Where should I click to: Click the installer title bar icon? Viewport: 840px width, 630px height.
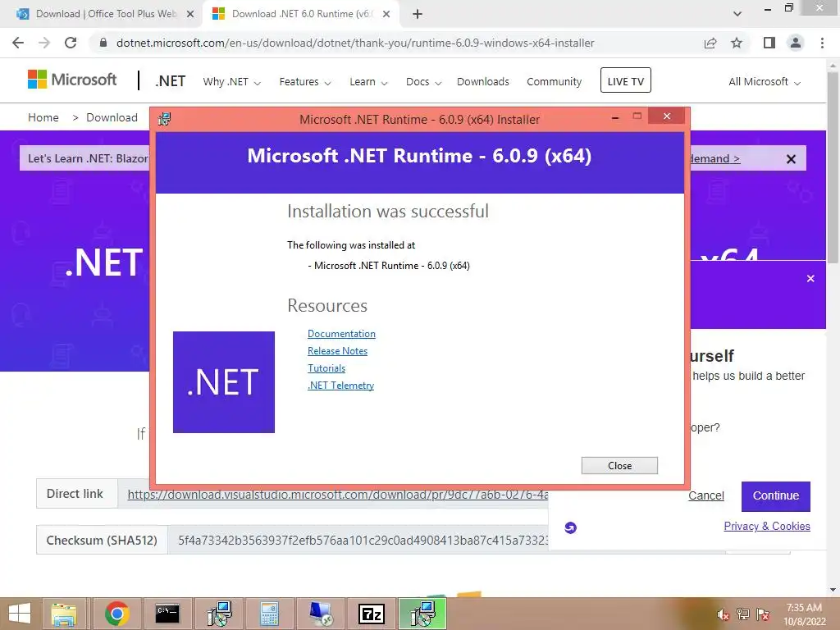coord(164,119)
